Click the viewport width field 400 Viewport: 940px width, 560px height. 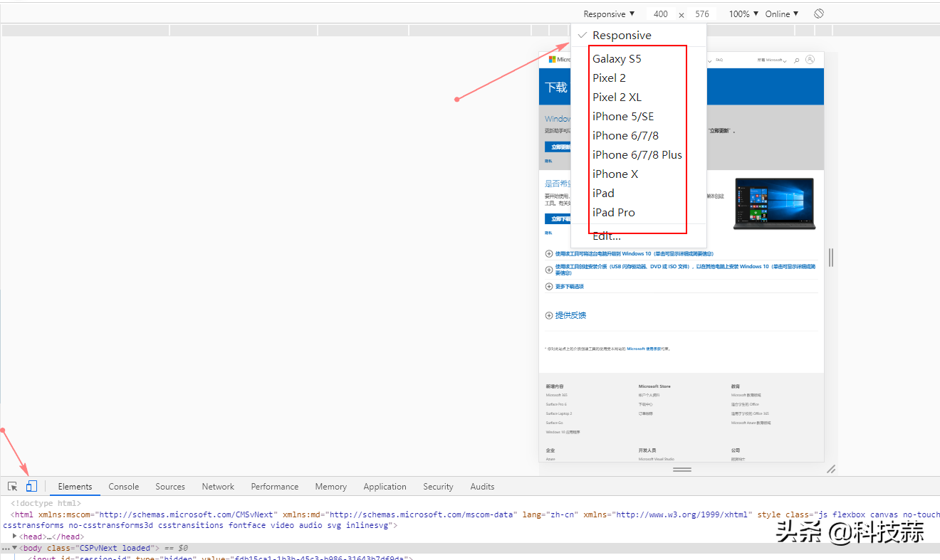[661, 14]
